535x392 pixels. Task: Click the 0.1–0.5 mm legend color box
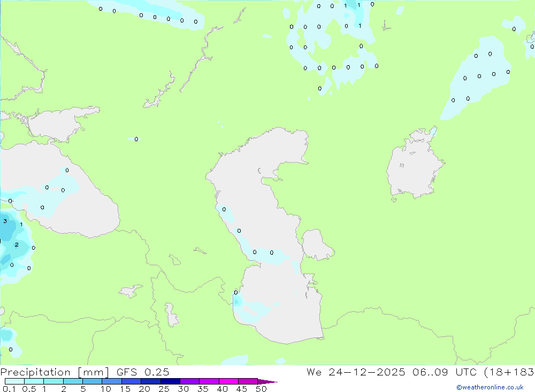14,381
